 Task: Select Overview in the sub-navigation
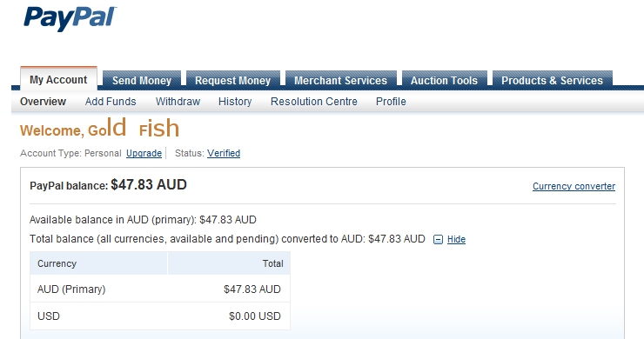[x=43, y=102]
